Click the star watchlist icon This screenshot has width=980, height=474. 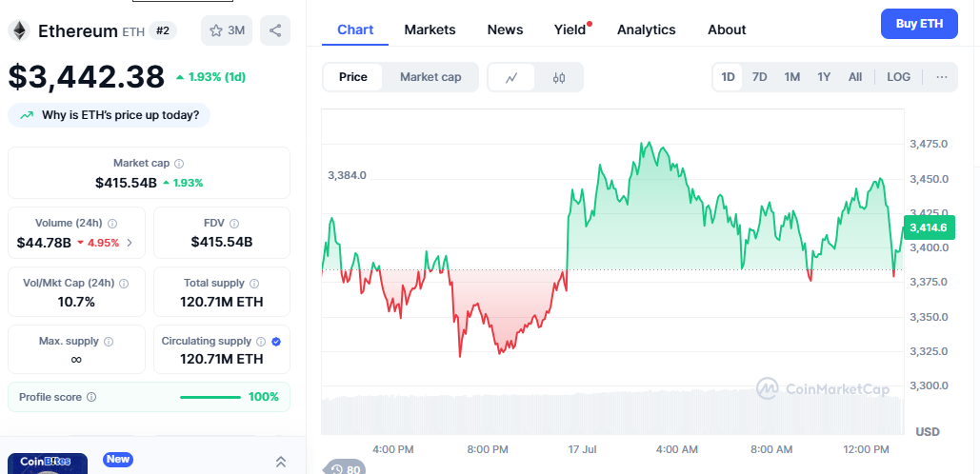coord(215,30)
